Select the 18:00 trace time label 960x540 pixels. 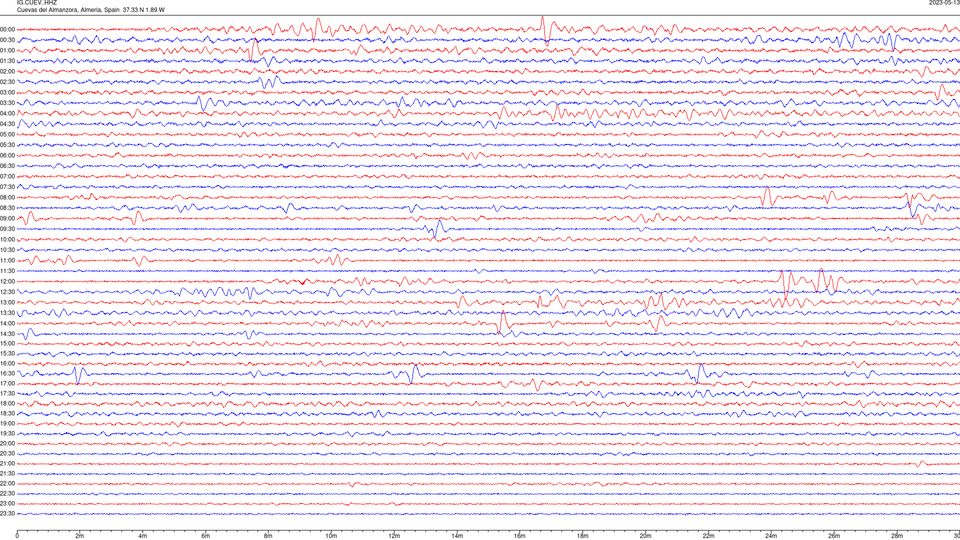point(7,403)
